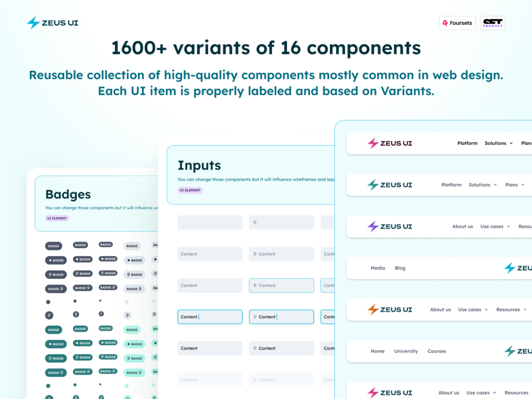Viewport: 532px width, 399px height.
Task: Click the Zeus UI logo in the page header
Action: pos(52,23)
